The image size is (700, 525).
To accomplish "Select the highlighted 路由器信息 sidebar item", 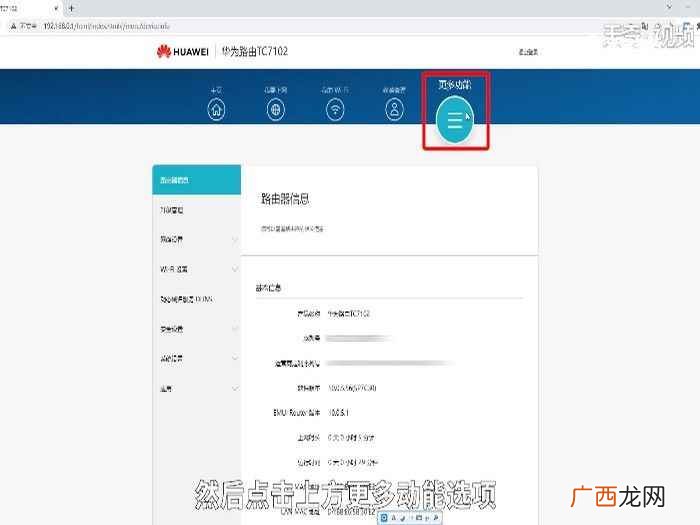I will 196,180.
